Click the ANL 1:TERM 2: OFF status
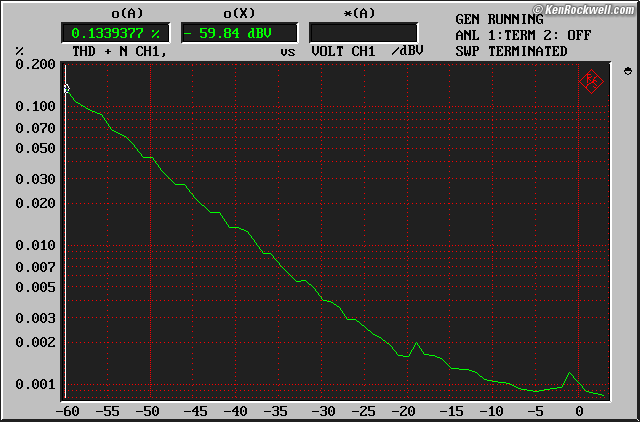The width and height of the screenshot is (640, 422). point(523,35)
